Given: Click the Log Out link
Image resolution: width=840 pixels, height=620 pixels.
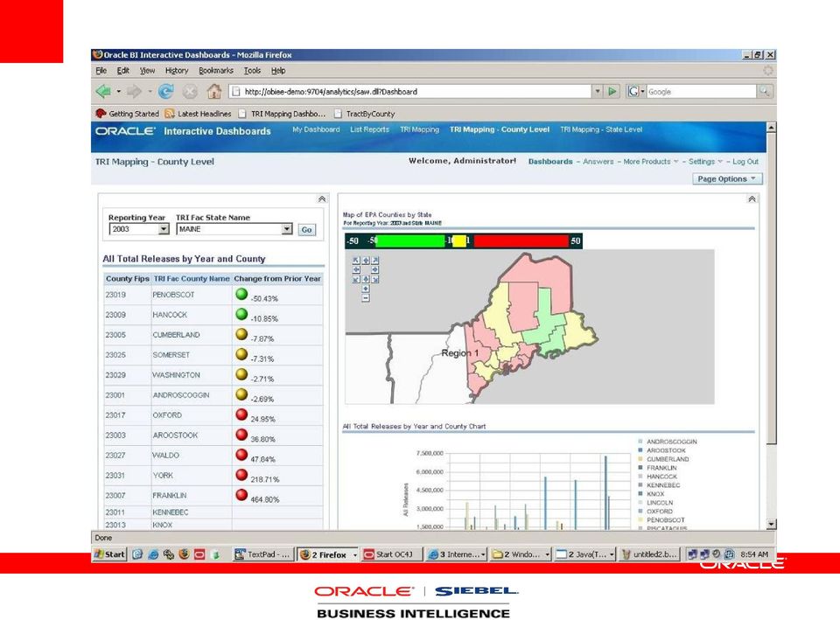Looking at the screenshot, I should pos(745,162).
